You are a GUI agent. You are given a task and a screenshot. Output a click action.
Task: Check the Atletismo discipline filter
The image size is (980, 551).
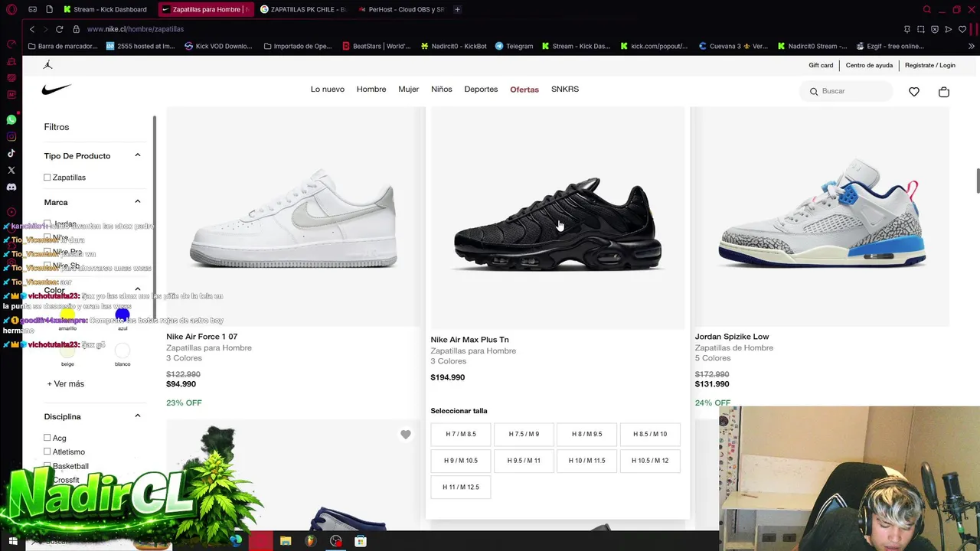pyautogui.click(x=47, y=452)
